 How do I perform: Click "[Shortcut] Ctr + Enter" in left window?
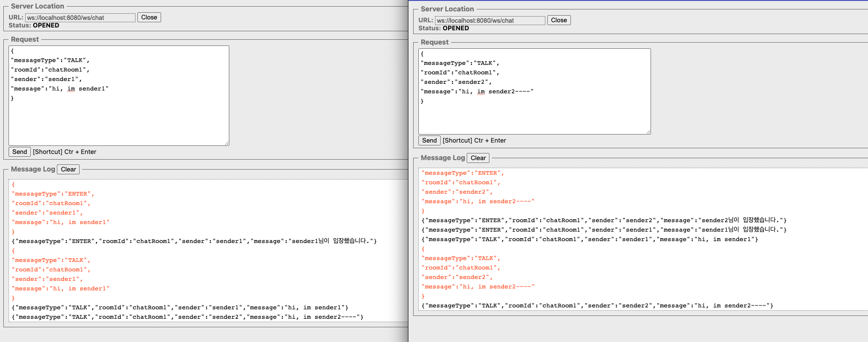click(x=64, y=152)
